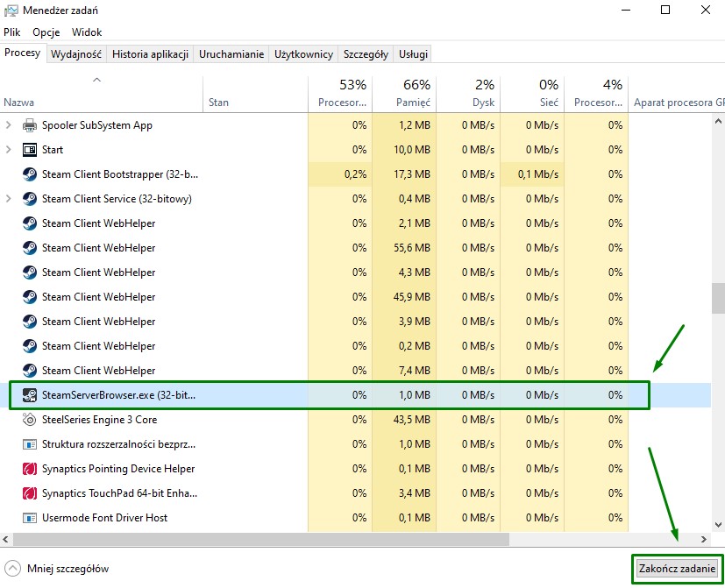Open the Opcje menu
725x588 pixels.
(46, 32)
